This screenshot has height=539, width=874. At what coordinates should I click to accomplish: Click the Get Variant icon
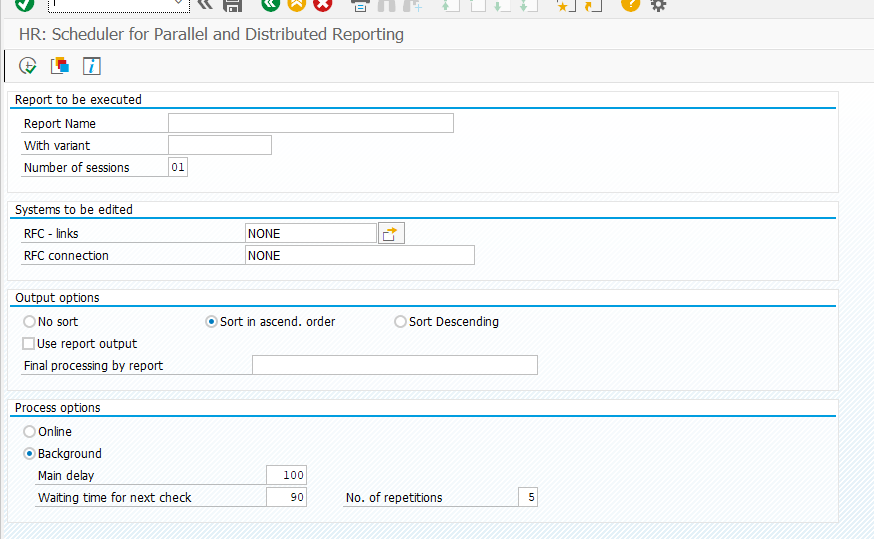[60, 66]
